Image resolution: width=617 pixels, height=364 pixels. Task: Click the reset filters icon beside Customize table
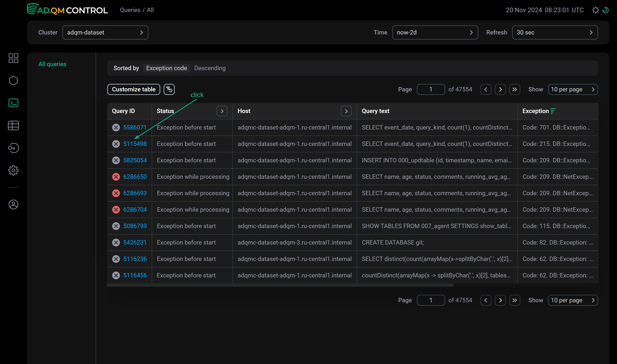point(169,89)
